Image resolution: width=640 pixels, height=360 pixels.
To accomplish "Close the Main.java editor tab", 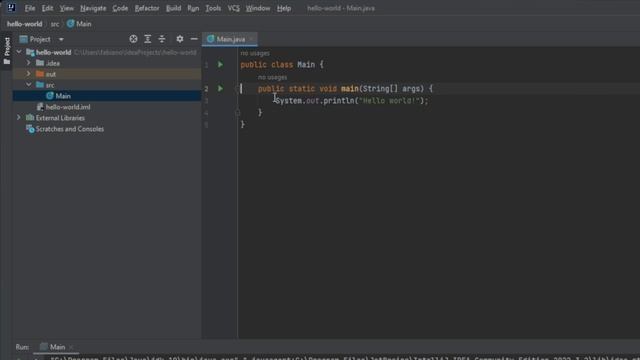I will click(x=251, y=39).
